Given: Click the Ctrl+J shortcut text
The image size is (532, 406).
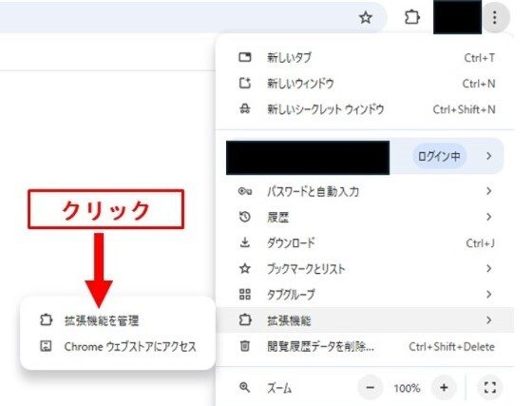Looking at the screenshot, I should (480, 243).
